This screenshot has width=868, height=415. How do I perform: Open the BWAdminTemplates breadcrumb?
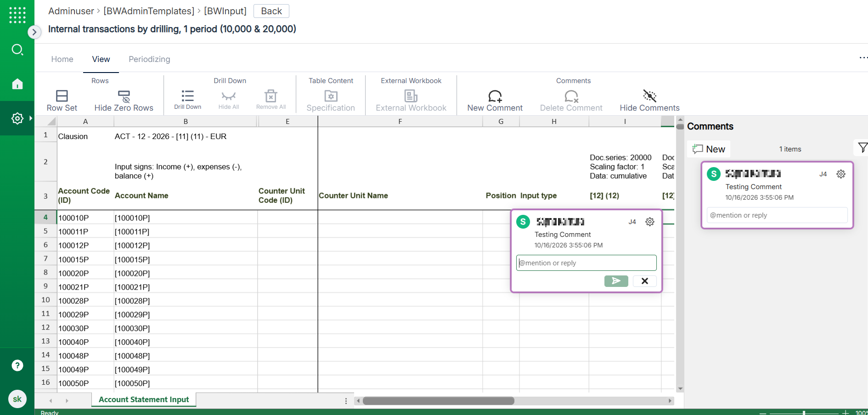point(149,11)
